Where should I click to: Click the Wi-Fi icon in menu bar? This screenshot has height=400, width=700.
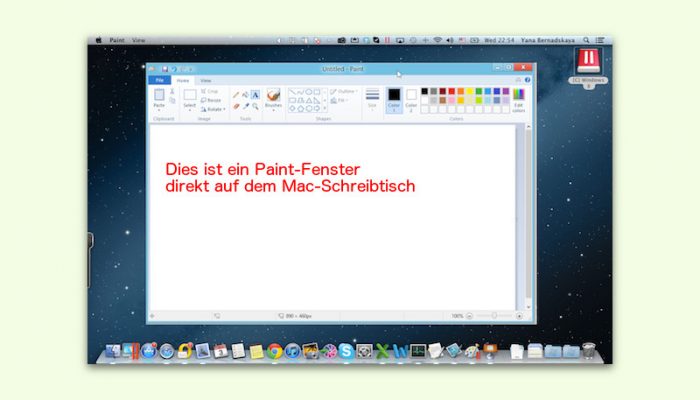[438, 40]
